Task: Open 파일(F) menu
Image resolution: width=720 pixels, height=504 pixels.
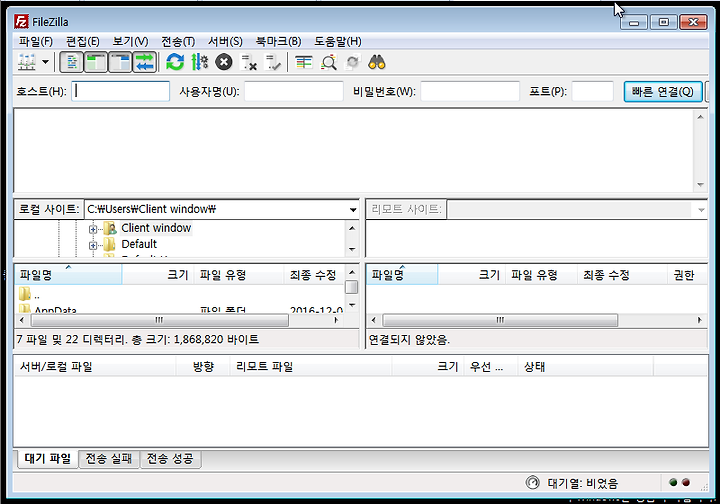Action: pyautogui.click(x=36, y=42)
